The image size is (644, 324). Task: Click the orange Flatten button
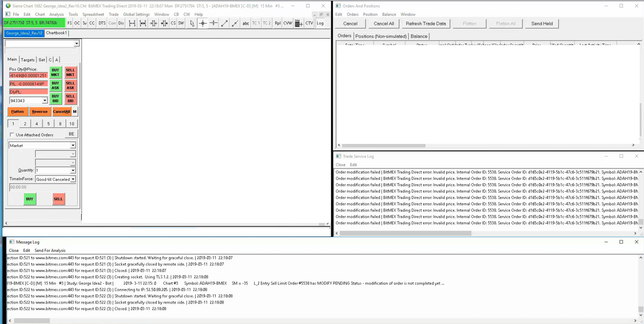tap(18, 111)
